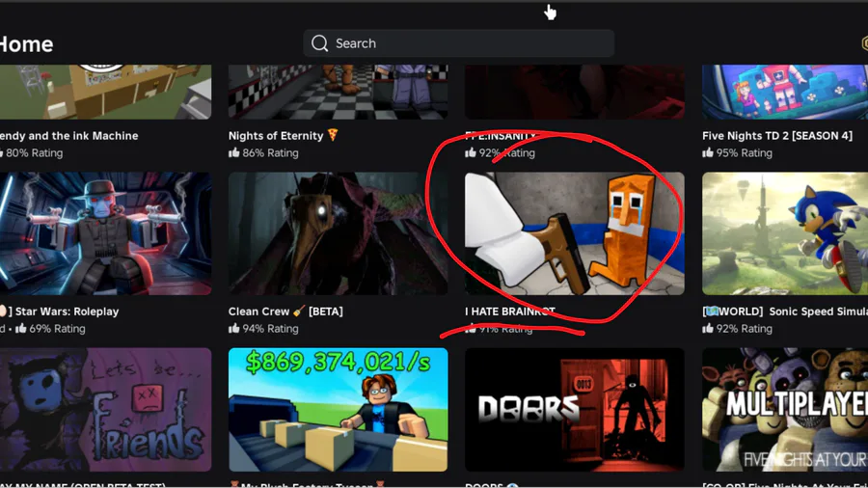Click the 92% Rating thumbs-up icon under Sonic
This screenshot has height=488, width=868.
708,329
